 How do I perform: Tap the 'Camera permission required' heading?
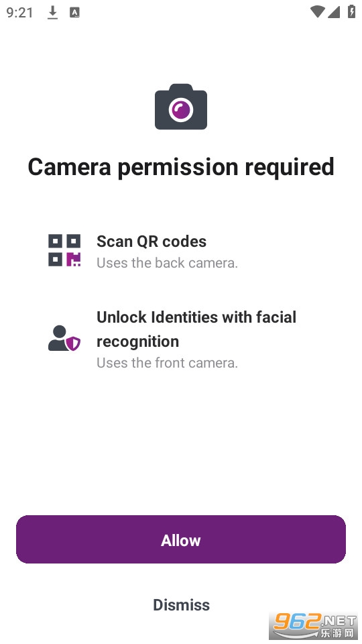click(181, 168)
